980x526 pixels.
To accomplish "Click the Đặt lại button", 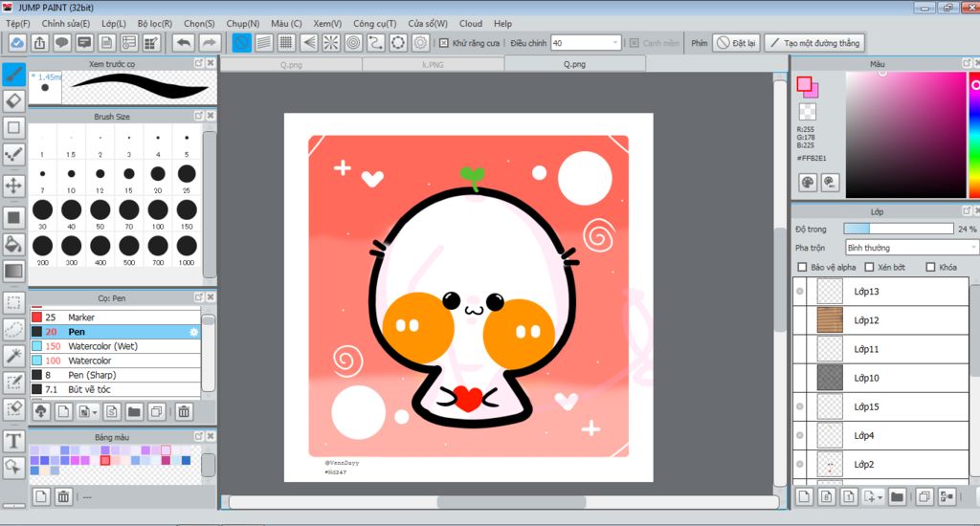I will click(736, 43).
